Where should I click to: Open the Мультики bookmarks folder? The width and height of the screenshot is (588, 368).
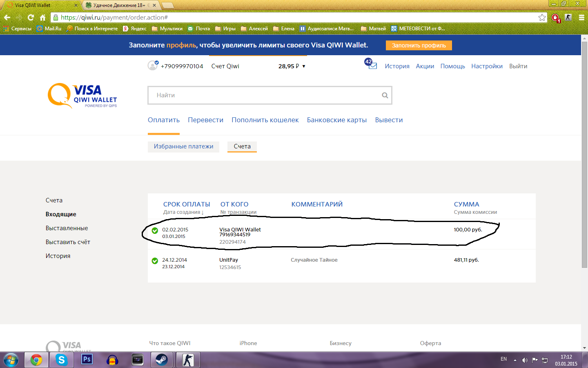(x=167, y=29)
